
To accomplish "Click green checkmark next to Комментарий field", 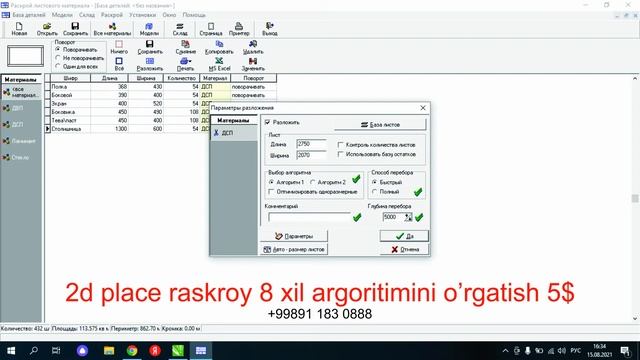I will tap(357, 217).
